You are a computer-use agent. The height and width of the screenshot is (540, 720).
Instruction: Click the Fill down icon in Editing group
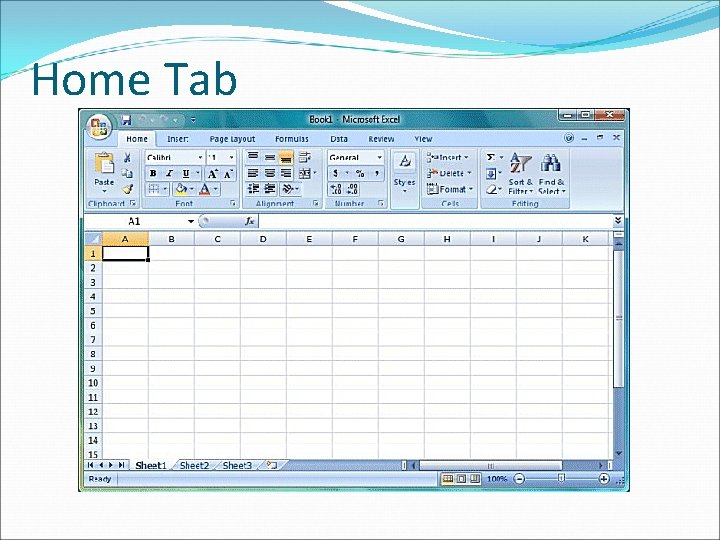[x=490, y=174]
